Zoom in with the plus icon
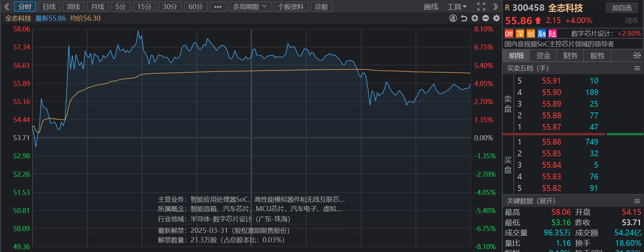This screenshot has height=252, width=644. [475, 18]
